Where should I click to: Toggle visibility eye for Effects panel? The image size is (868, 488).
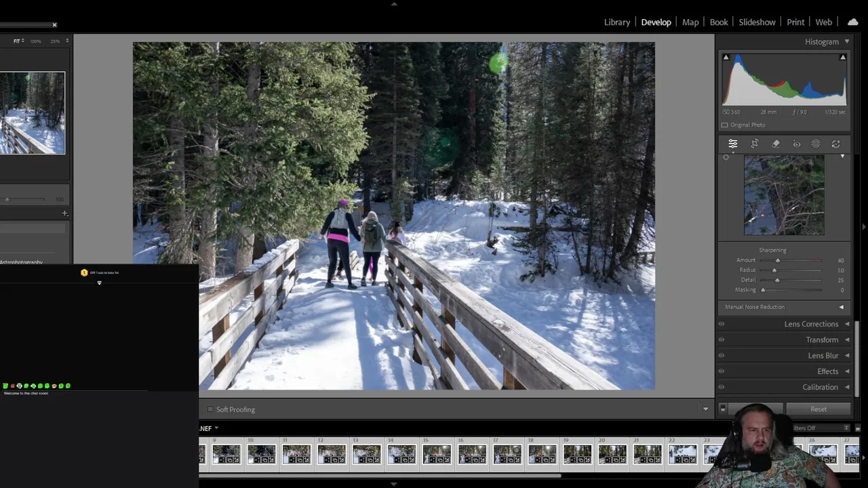(721, 371)
